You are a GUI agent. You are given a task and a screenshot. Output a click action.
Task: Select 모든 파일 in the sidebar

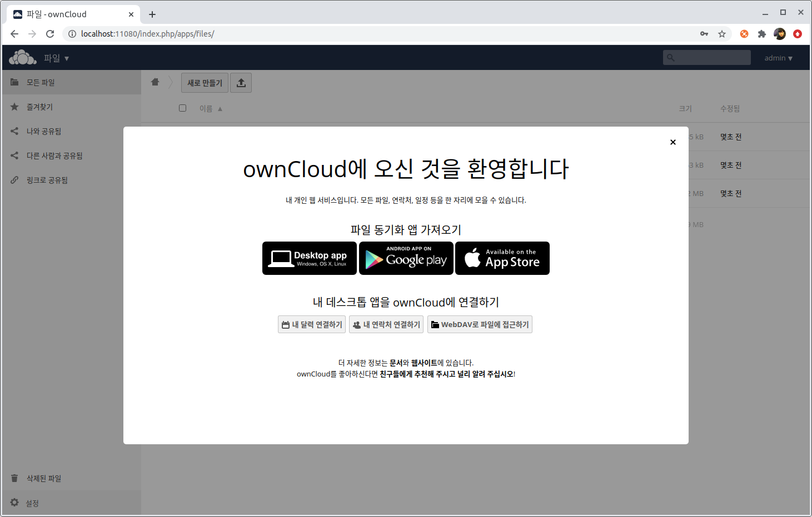72,82
